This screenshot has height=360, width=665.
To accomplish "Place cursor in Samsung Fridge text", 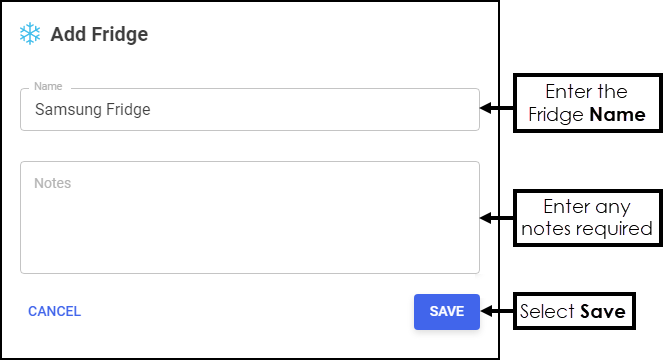I will click(92, 109).
